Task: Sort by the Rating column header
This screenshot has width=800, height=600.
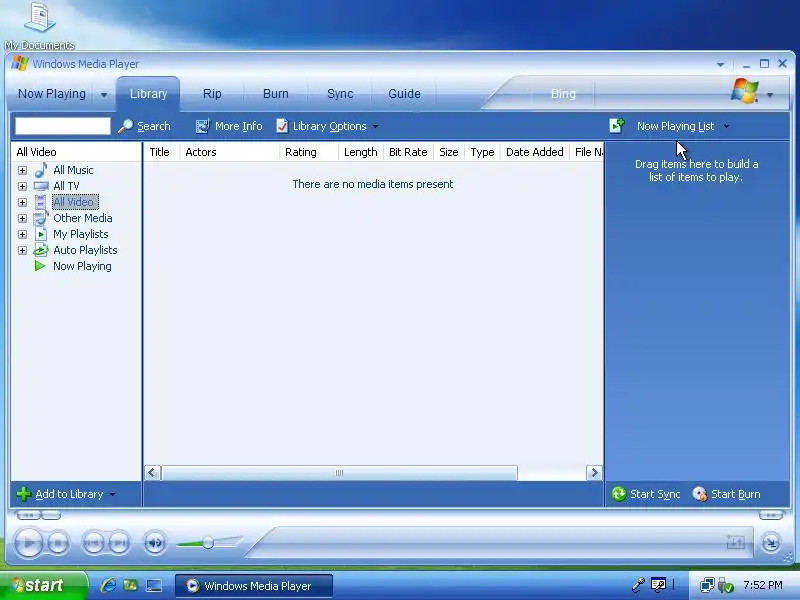Action: pos(309,152)
